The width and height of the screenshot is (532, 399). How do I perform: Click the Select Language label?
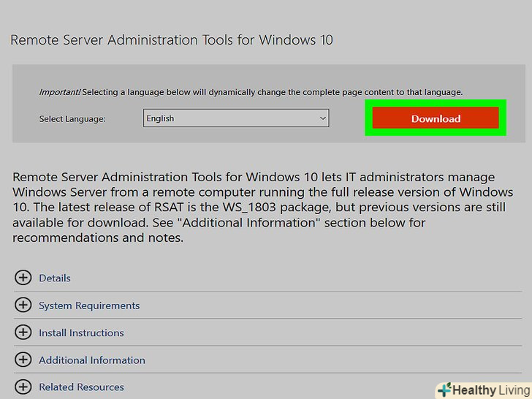(72, 118)
